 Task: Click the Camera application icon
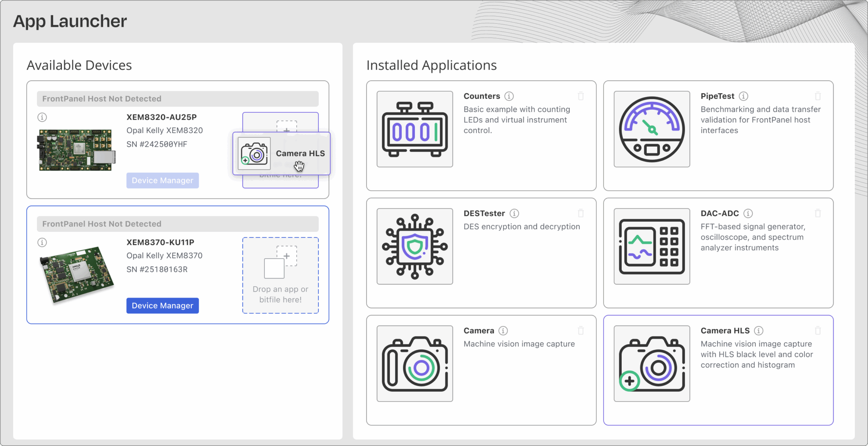tap(414, 363)
